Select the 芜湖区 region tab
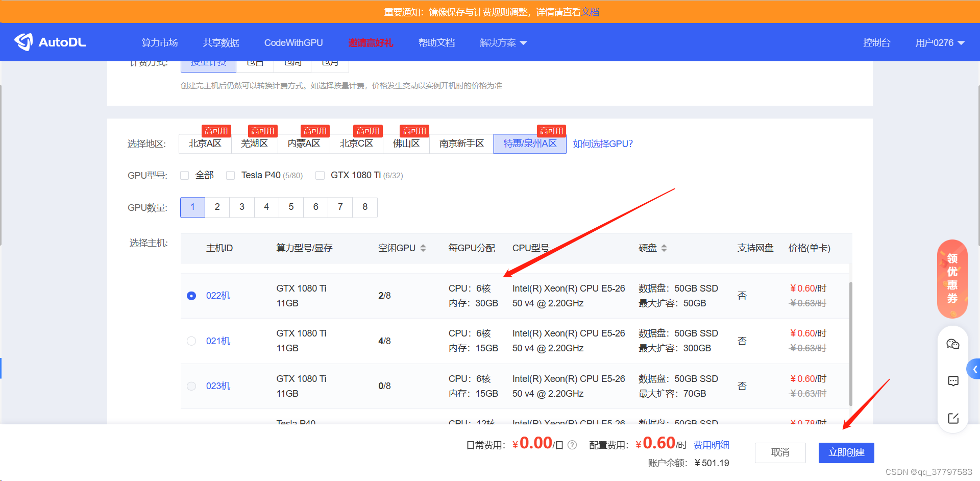 click(255, 143)
